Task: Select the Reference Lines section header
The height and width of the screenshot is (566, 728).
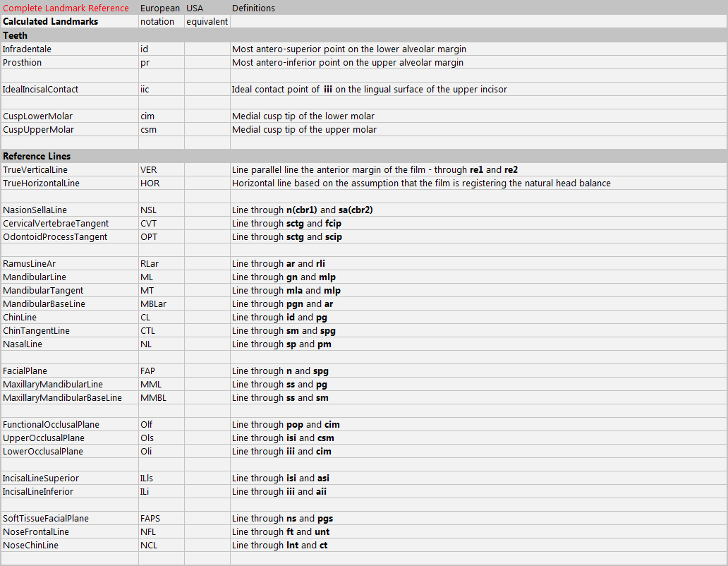Action: coord(37,156)
